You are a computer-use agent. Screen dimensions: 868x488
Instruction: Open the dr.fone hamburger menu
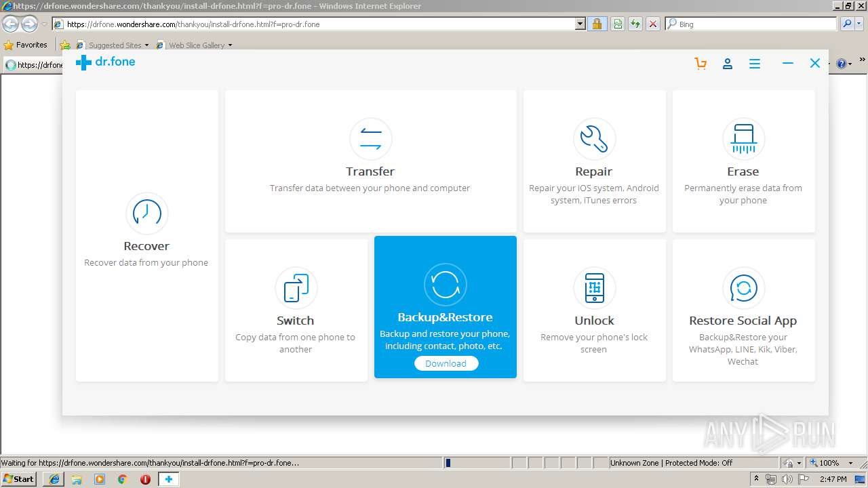click(x=755, y=64)
